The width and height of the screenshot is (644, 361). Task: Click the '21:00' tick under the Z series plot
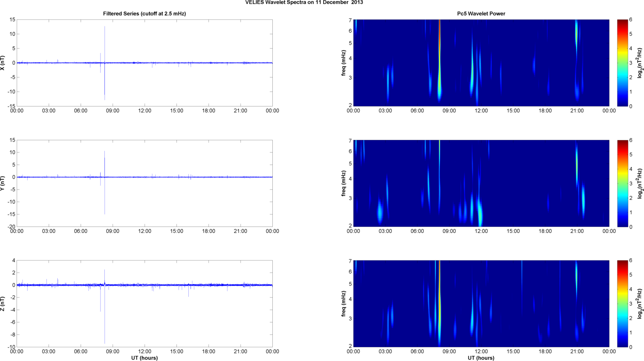click(x=241, y=352)
